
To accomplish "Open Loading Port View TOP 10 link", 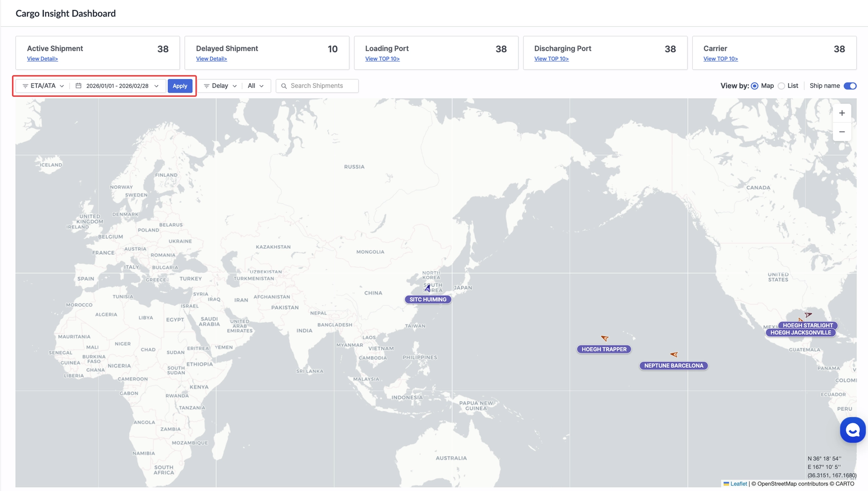I will [x=382, y=59].
